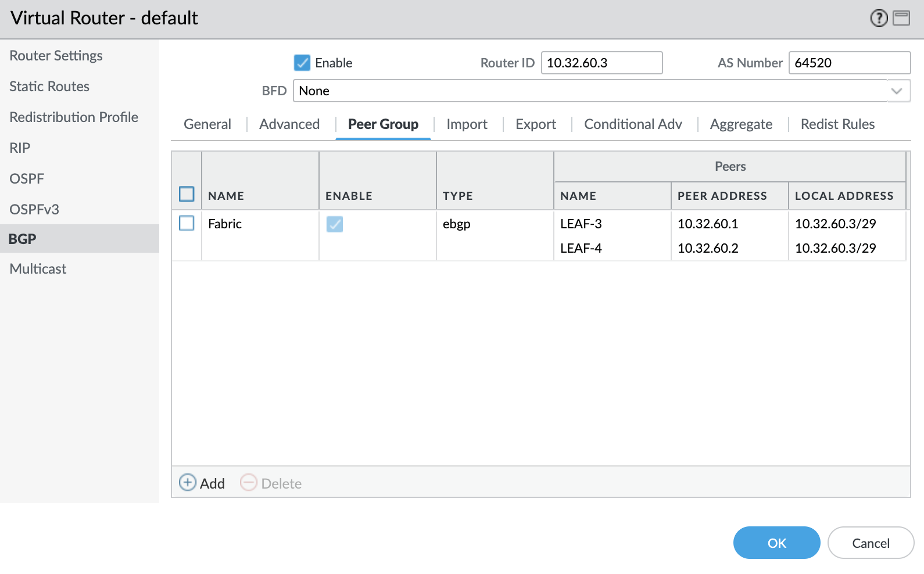Open the BFD profile dropdown
This screenshot has height=574, width=924.
[x=897, y=91]
